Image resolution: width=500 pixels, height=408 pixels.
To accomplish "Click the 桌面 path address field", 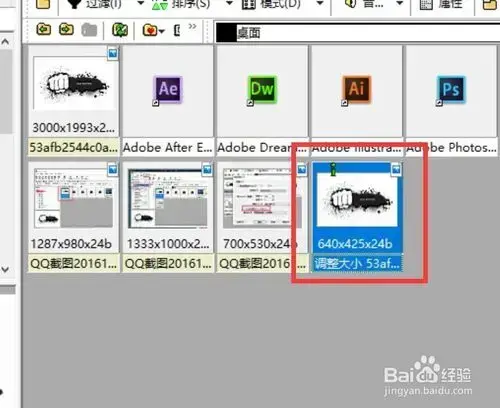I will click(x=357, y=33).
